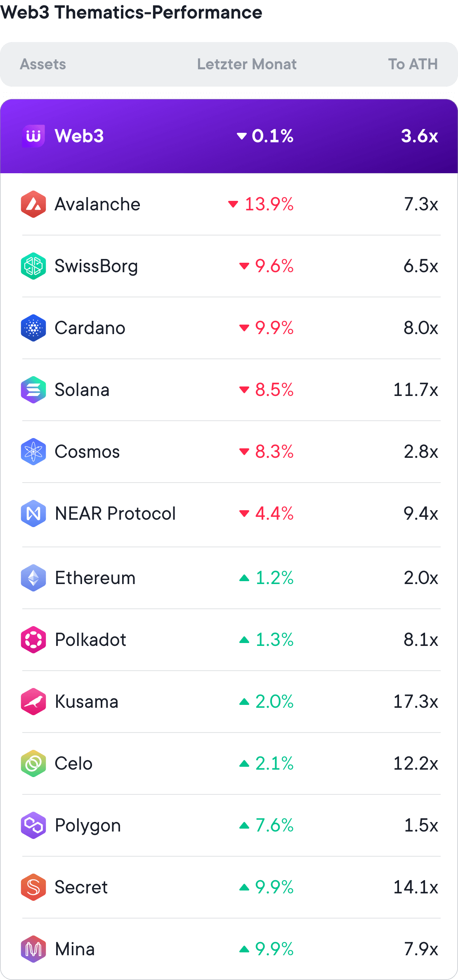Open the purple Web3 thematic row
The image size is (458, 980).
tap(229, 136)
